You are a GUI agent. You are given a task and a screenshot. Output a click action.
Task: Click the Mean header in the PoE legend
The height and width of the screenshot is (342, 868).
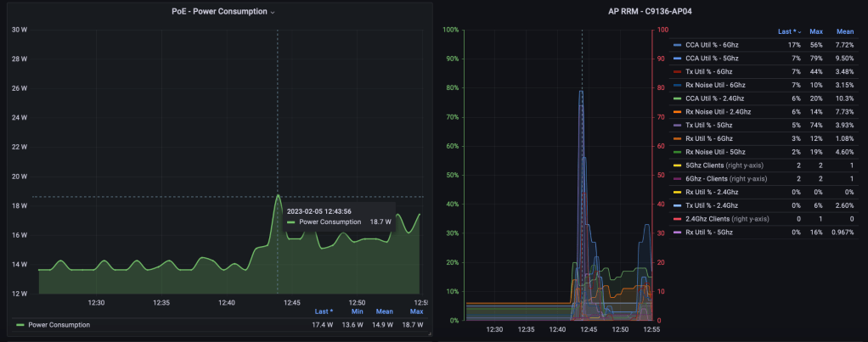point(385,311)
